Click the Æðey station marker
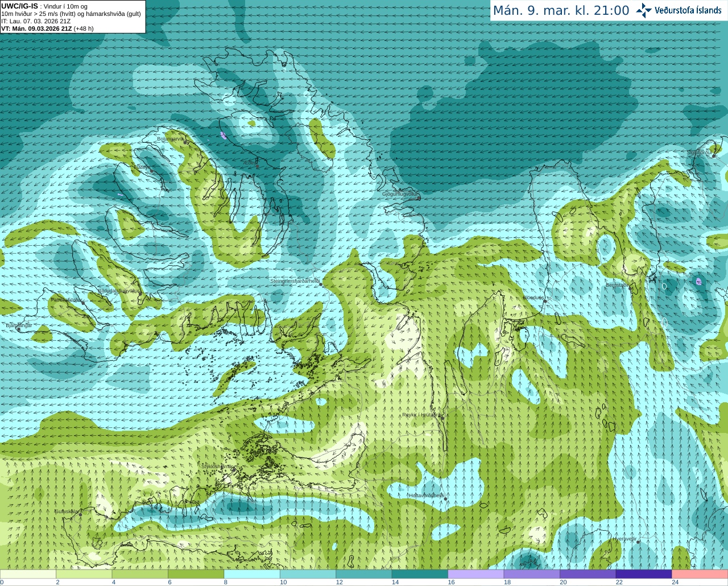 [257, 166]
